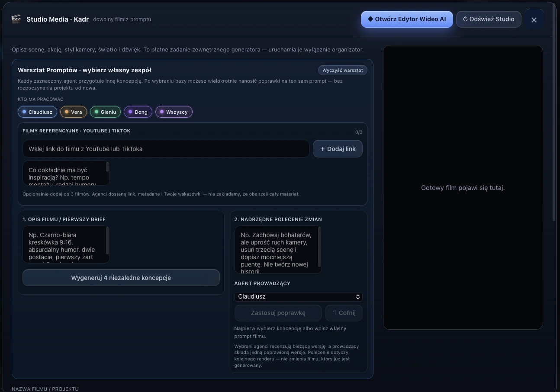
Task: Close the studio panel with the X
Action: [x=534, y=19]
